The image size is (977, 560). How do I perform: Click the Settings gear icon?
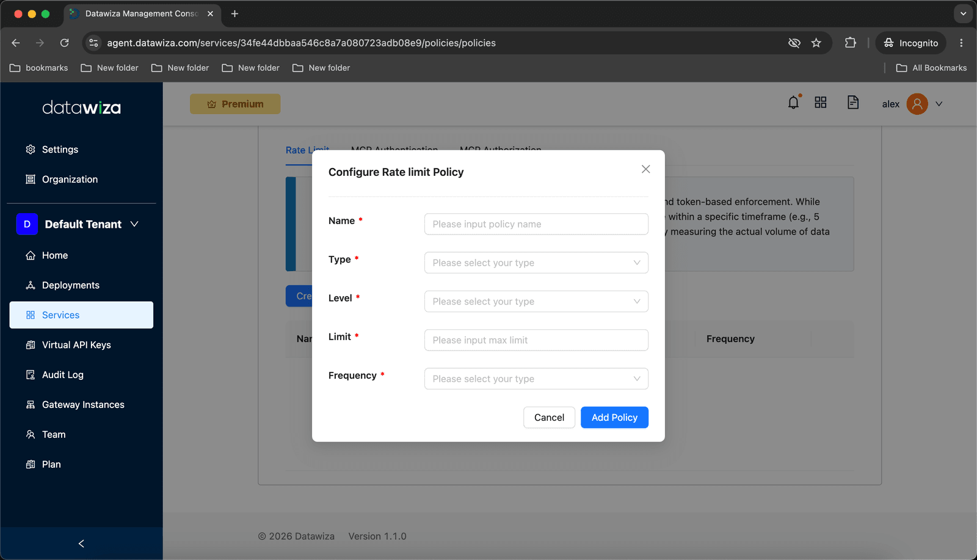[x=31, y=150]
